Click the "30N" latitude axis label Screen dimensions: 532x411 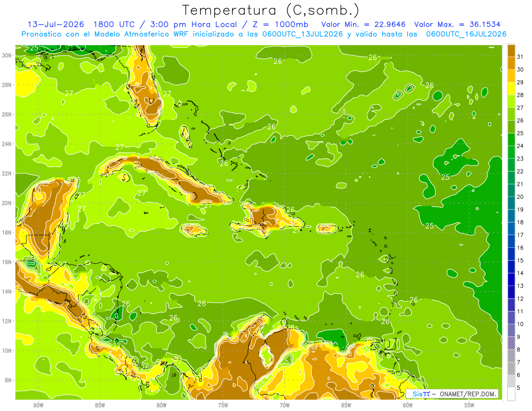pos(7,55)
